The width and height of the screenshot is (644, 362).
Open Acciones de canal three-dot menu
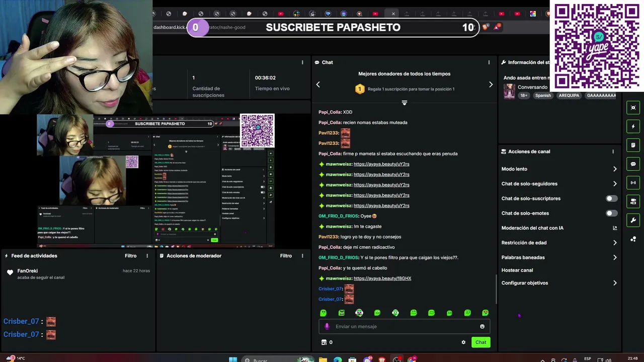pos(613,151)
